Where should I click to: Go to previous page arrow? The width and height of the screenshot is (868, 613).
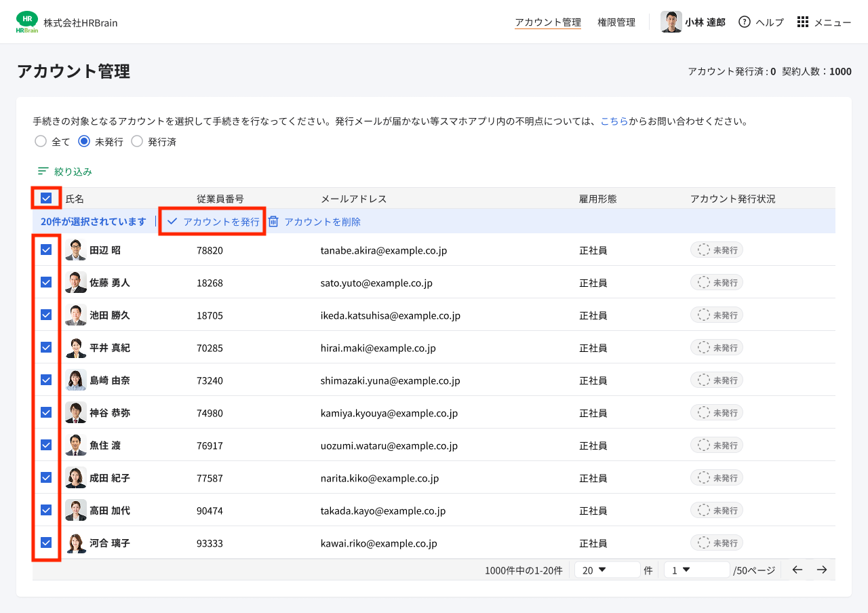tap(797, 570)
